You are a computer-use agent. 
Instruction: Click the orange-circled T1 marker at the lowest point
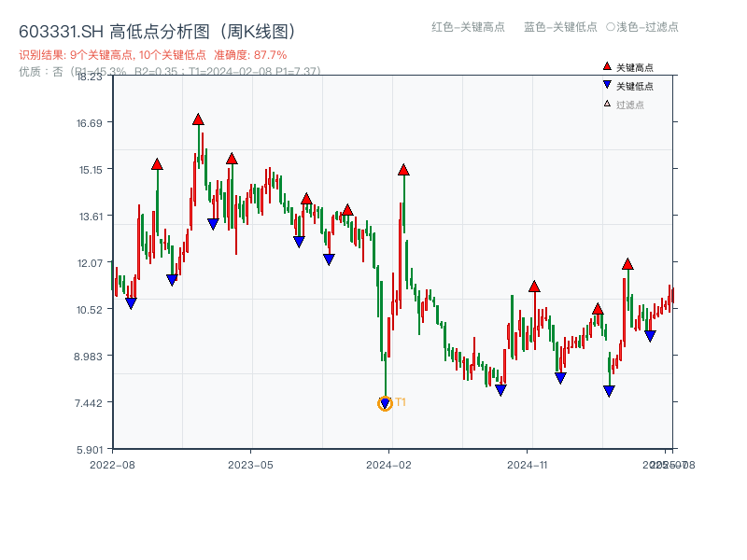pos(384,403)
